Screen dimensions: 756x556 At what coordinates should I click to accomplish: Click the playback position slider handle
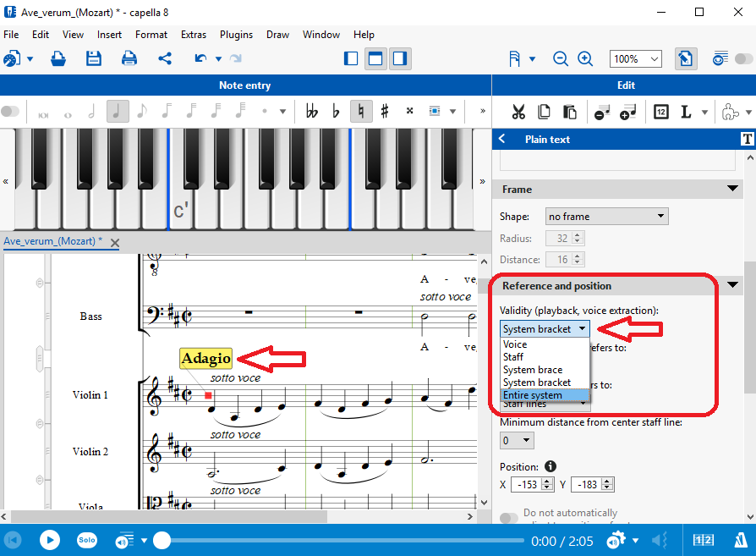[x=162, y=541]
